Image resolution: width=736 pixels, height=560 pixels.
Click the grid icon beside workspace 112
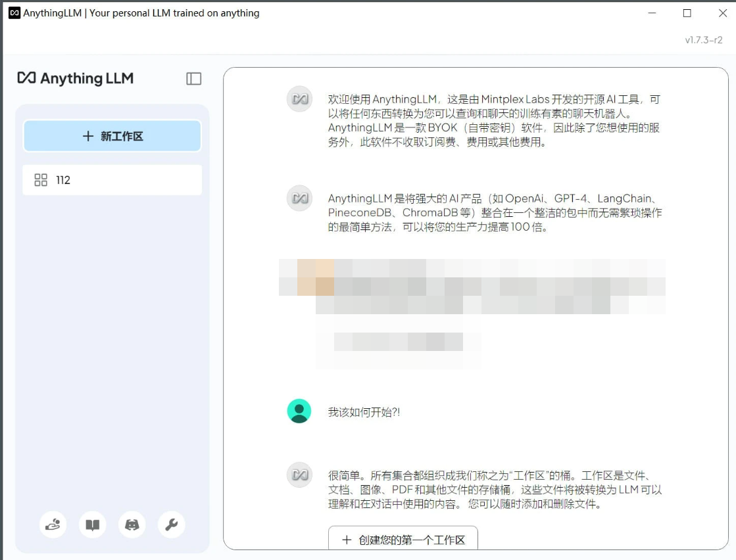[39, 179]
